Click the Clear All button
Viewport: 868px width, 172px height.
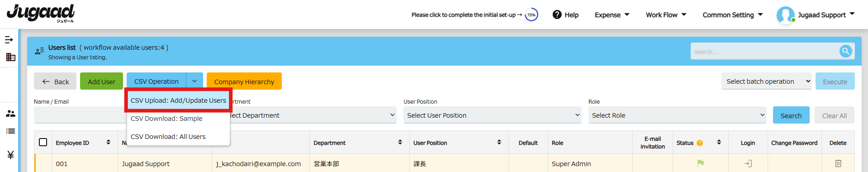(x=835, y=115)
